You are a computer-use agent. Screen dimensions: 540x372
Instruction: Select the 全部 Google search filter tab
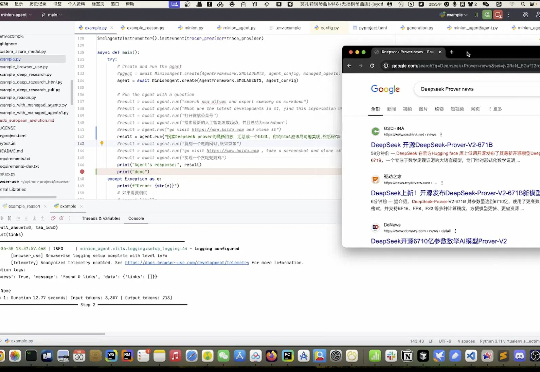click(x=375, y=109)
